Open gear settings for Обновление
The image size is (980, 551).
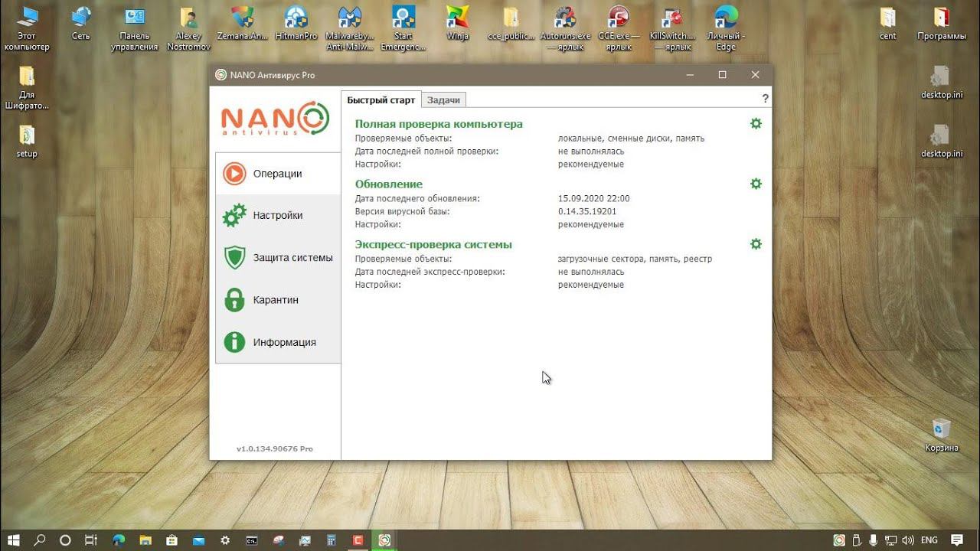click(756, 184)
